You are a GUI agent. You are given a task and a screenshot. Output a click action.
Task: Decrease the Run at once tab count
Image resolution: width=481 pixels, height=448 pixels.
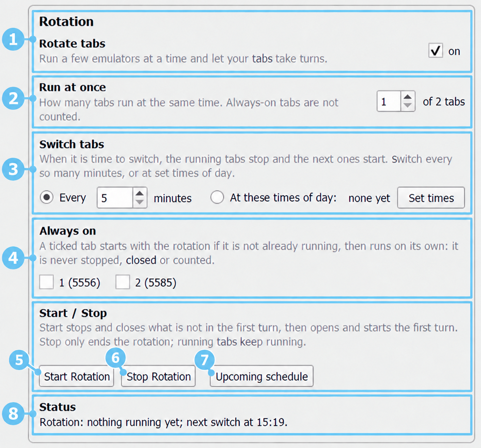(x=408, y=106)
